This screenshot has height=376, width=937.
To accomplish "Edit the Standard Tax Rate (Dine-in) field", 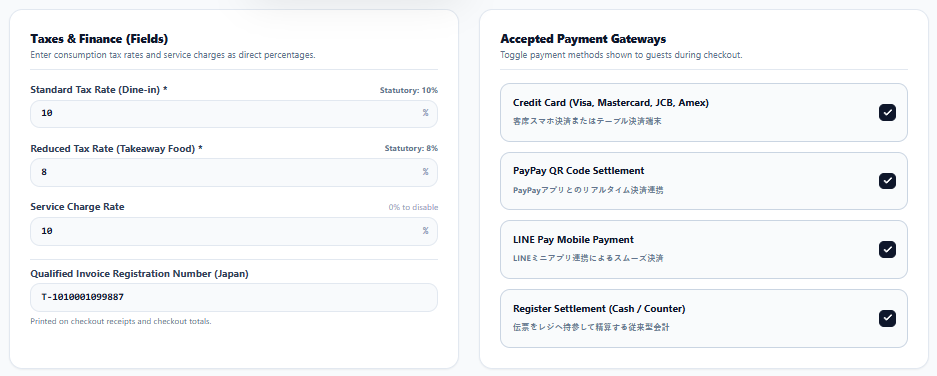I will (x=234, y=114).
